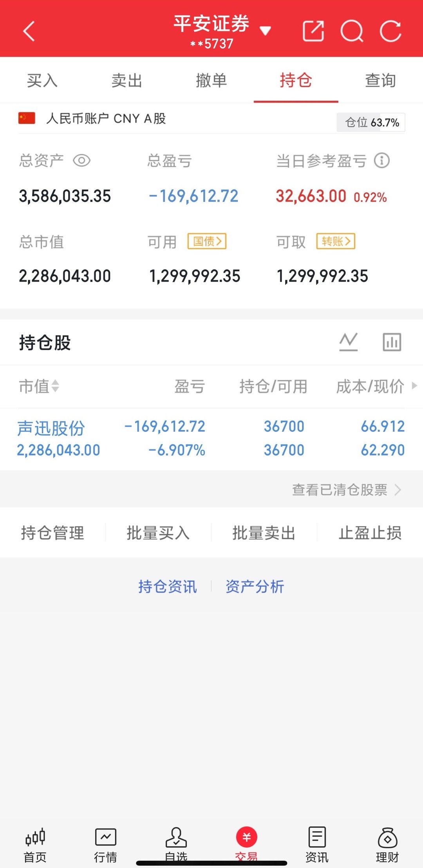The height and width of the screenshot is (868, 423).
Task: Open info icon beside 当日参考盈亏
Action: click(x=382, y=160)
